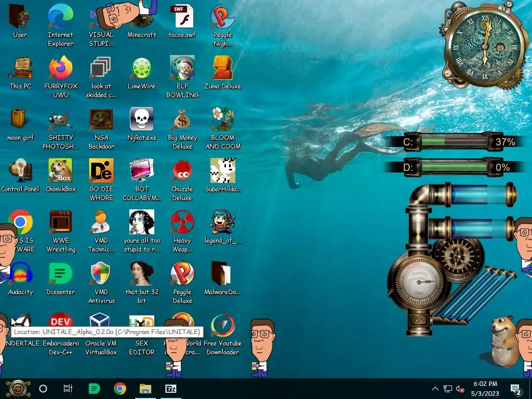Click the steampunk clock gadget
This screenshot has height=399, width=532.
tap(485, 46)
